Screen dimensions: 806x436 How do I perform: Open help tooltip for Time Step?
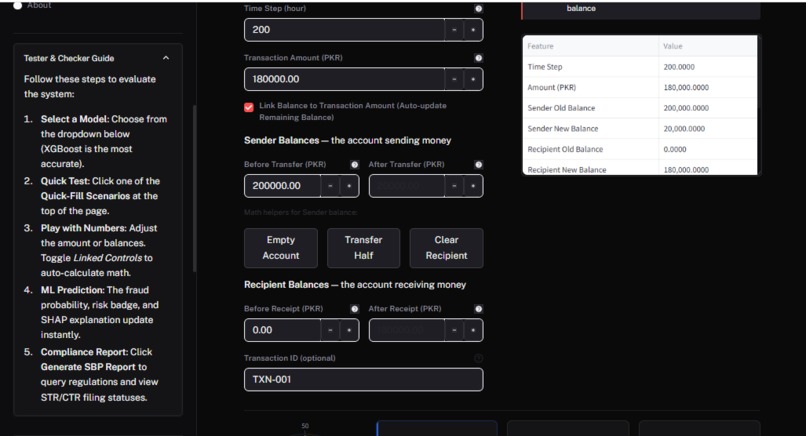tap(478, 9)
